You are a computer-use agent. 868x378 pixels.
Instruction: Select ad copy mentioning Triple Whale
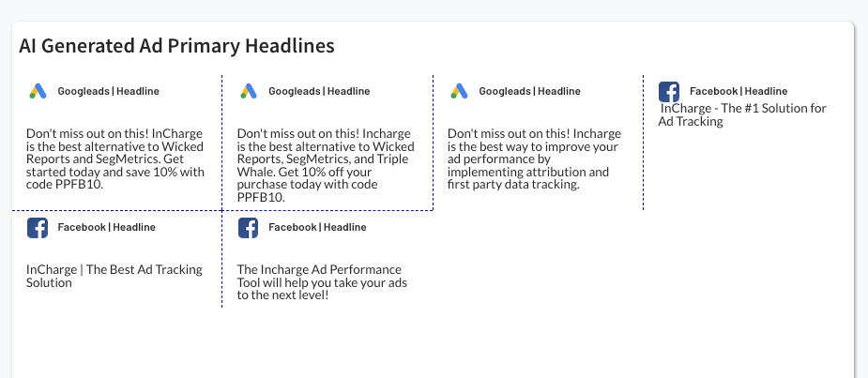click(326, 165)
